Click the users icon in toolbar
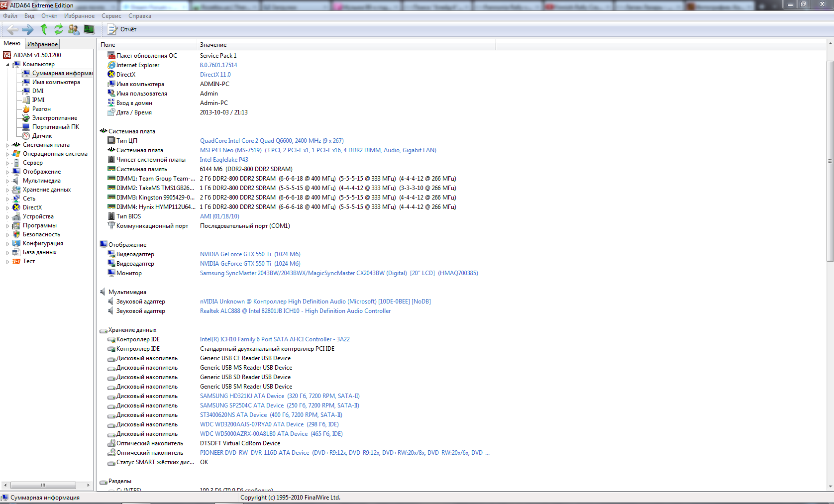Image resolution: width=834 pixels, height=504 pixels. coord(74,29)
